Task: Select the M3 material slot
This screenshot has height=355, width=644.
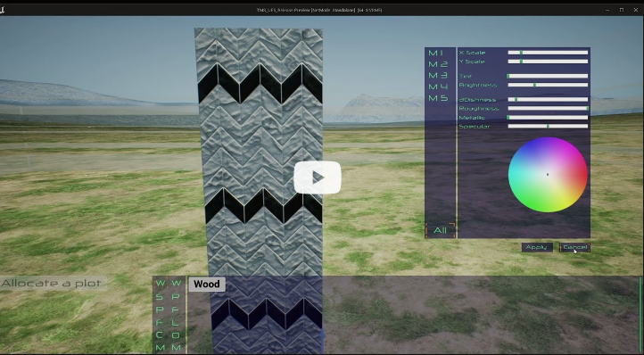Action: tap(438, 75)
